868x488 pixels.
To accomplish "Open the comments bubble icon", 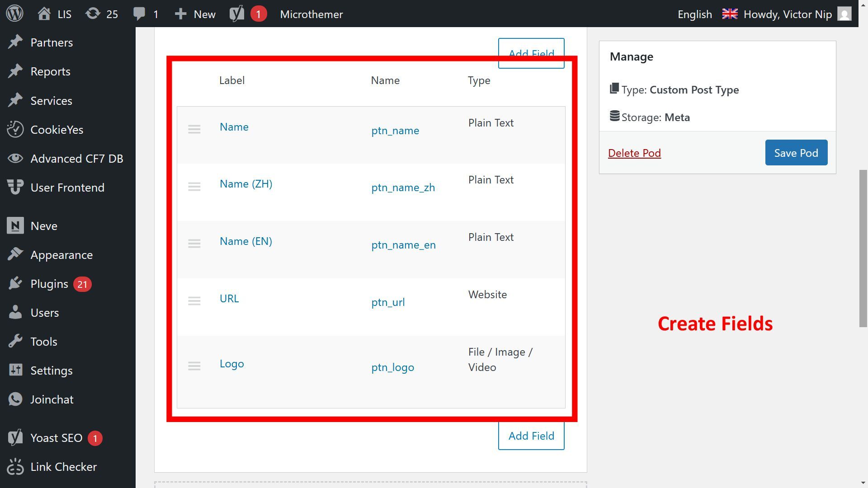I will pos(139,14).
